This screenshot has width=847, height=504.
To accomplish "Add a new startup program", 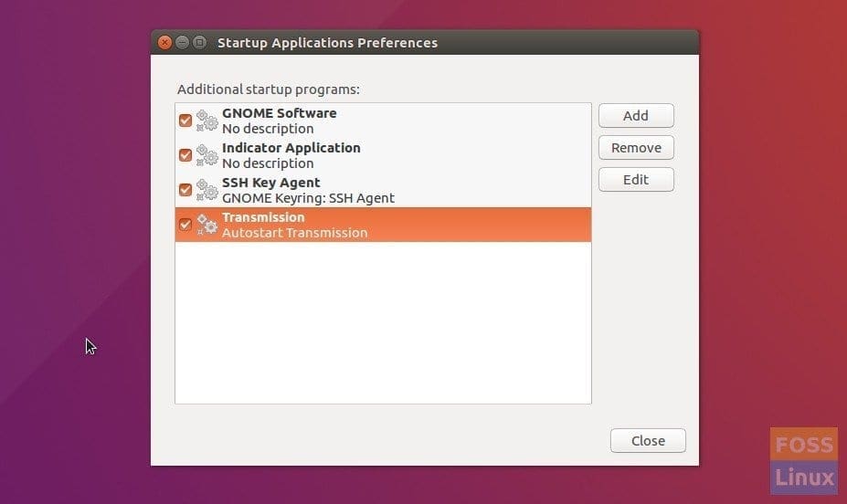I will pos(636,115).
